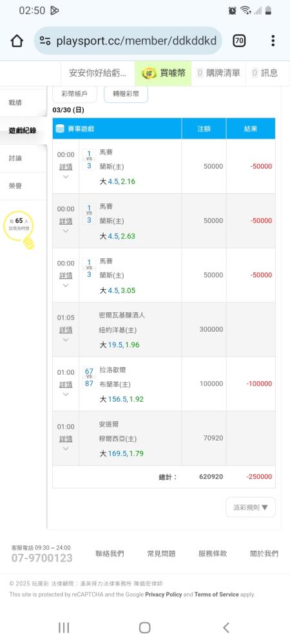Open the browser three-dot menu
Viewport: 290px width, 644px height.
pos(273,41)
